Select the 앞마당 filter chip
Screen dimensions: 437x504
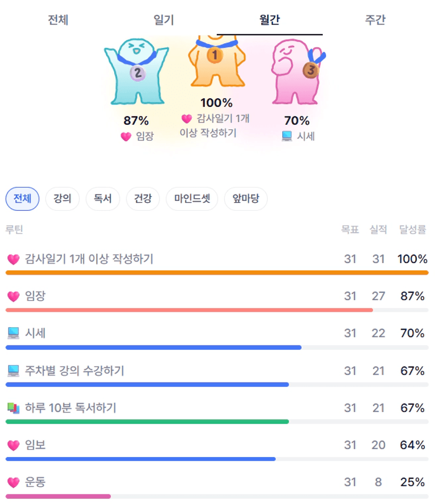(246, 199)
